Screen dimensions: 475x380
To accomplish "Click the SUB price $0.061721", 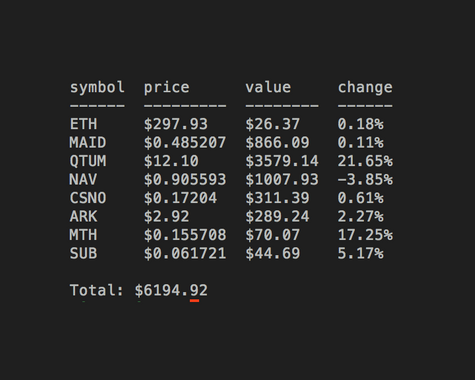I will coord(185,253).
